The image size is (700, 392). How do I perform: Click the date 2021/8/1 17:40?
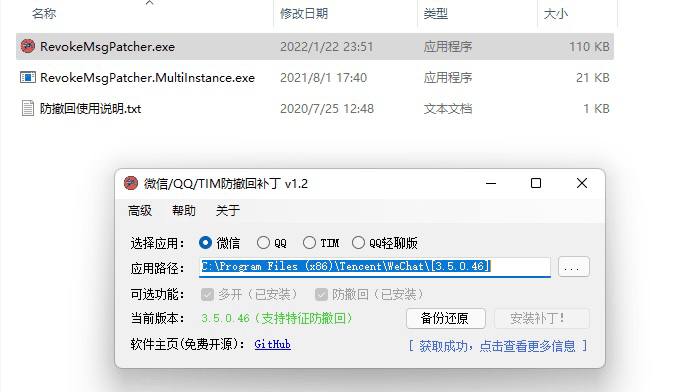[x=324, y=78]
